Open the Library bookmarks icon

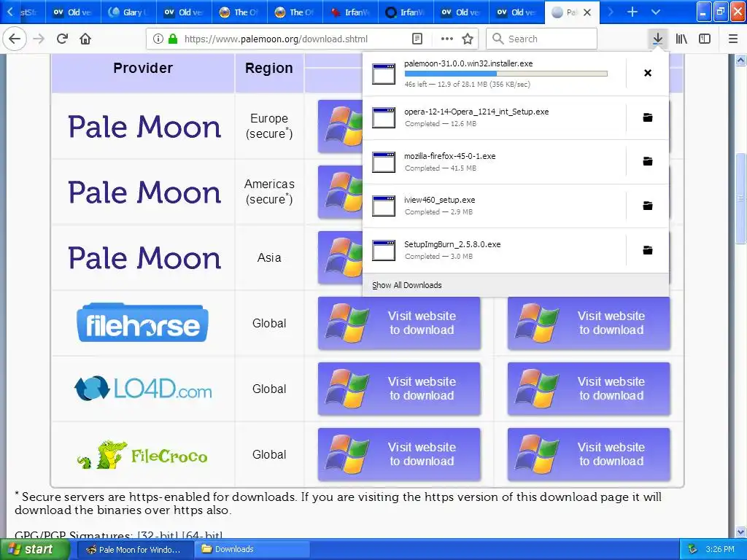click(681, 39)
